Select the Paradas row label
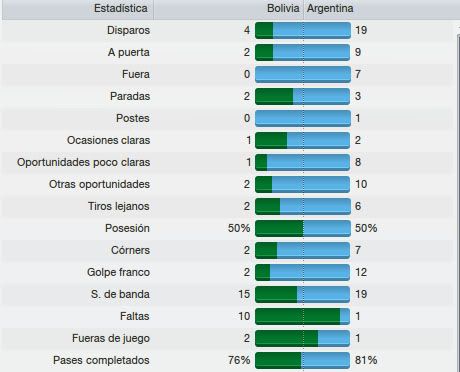The width and height of the screenshot is (460, 372). click(130, 96)
